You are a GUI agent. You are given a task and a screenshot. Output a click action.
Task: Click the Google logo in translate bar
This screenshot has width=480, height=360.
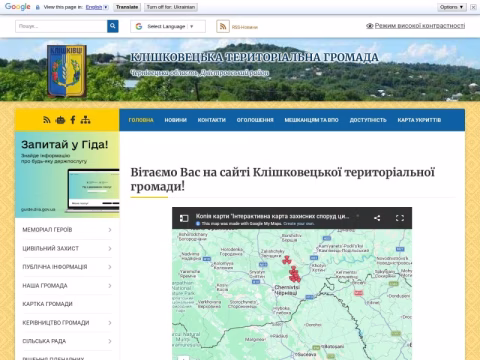[18, 7]
